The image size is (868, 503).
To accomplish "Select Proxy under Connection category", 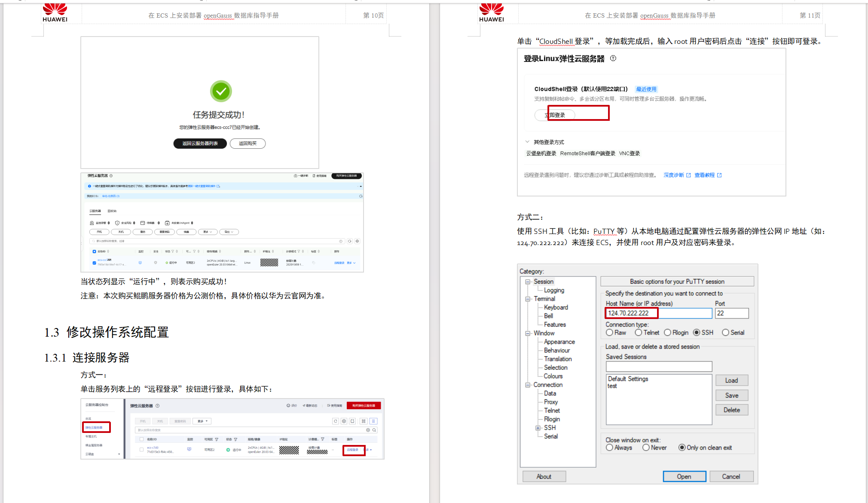I will [551, 402].
